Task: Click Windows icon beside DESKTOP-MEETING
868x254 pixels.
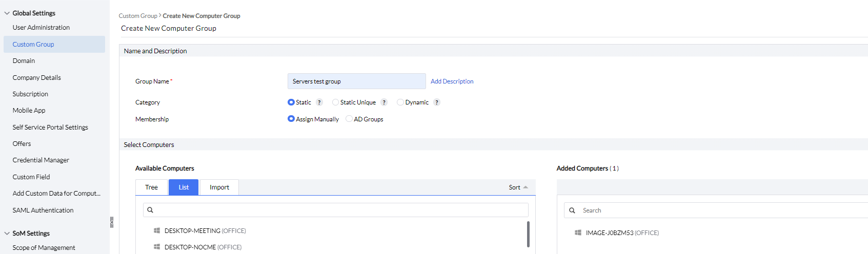Action: tap(157, 231)
